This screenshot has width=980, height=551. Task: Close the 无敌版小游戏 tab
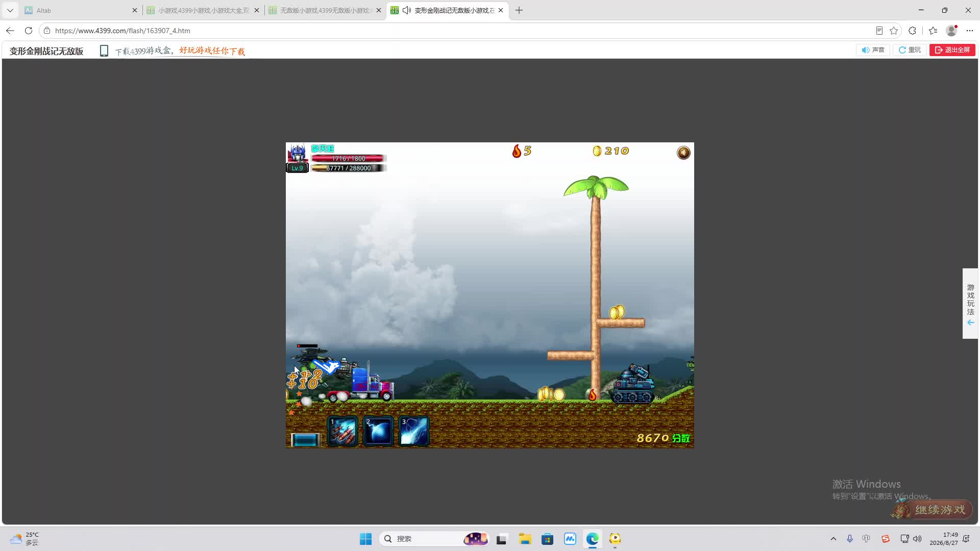pyautogui.click(x=379, y=10)
